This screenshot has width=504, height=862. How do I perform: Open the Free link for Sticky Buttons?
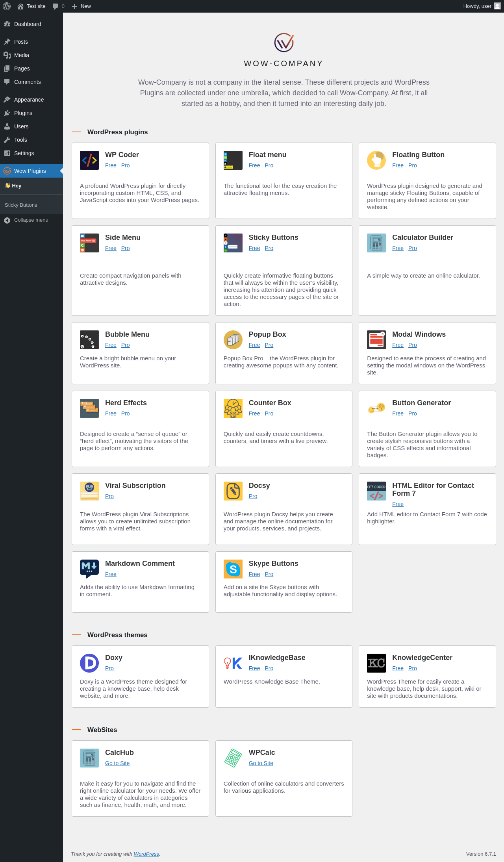coord(254,248)
